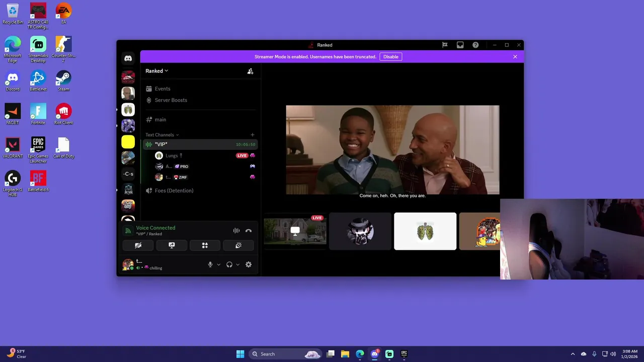This screenshot has height=362, width=644.
Task: Open the FACEIT desktop shortcut
Action: (x=13, y=114)
